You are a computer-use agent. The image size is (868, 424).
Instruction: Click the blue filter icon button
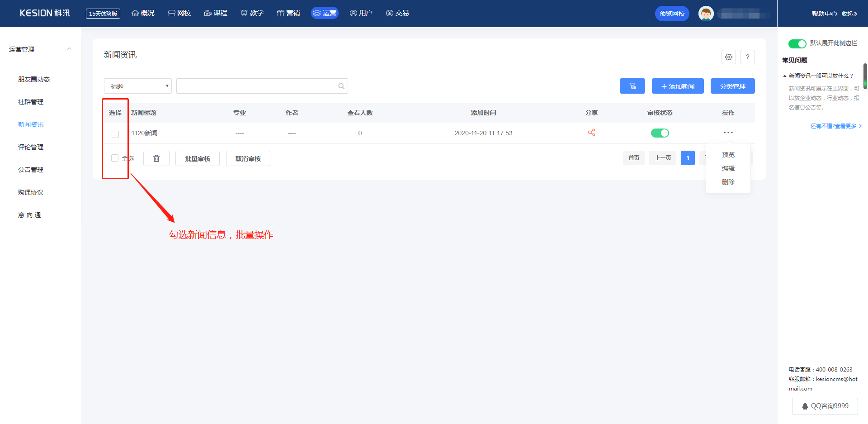pyautogui.click(x=632, y=86)
